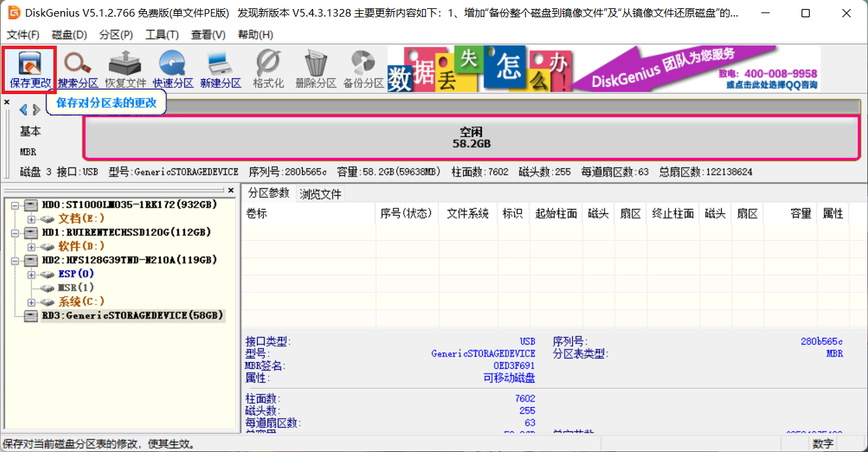Viewport: 868px width, 452px height.
Task: Click the Format (格式化) toolbar icon
Action: point(268,70)
